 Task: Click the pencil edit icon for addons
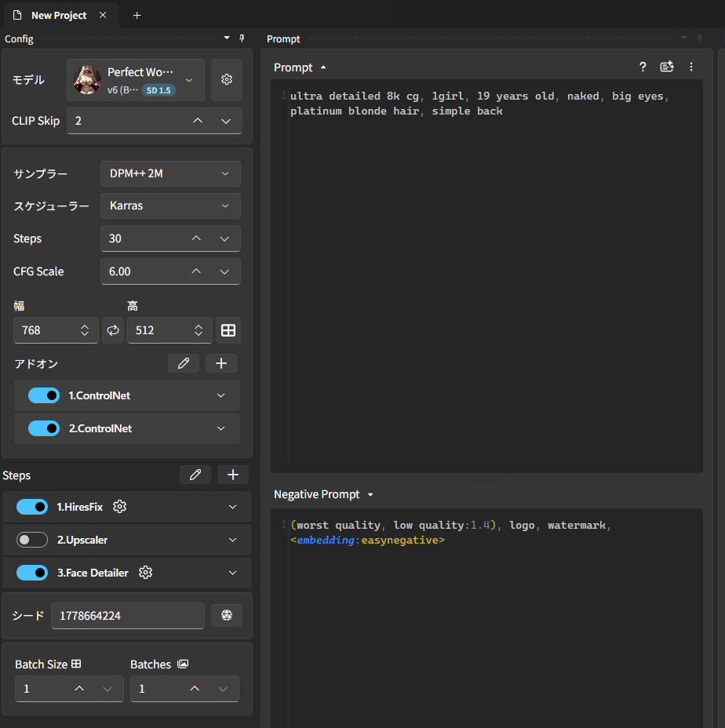(183, 363)
